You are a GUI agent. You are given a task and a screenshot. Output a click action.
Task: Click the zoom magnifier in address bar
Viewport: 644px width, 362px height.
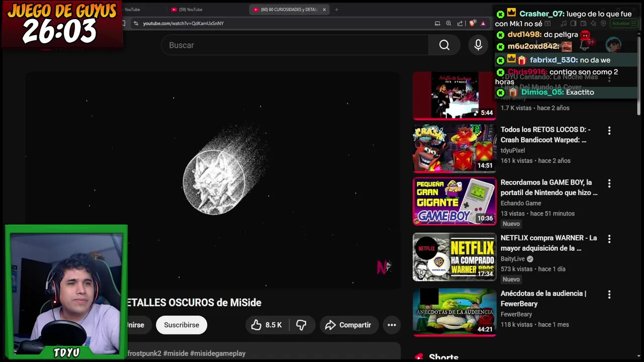(449, 23)
